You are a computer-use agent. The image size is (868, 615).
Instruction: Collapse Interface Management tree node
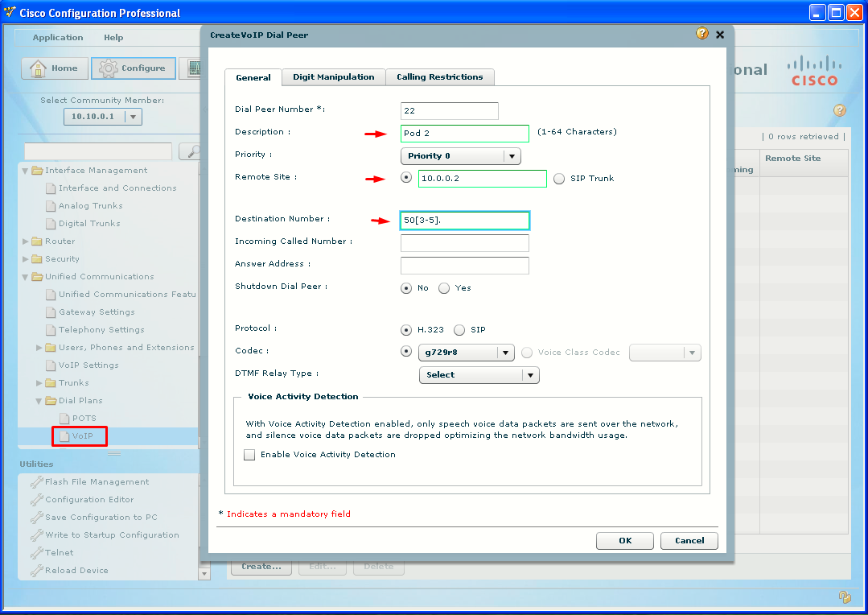pos(25,171)
